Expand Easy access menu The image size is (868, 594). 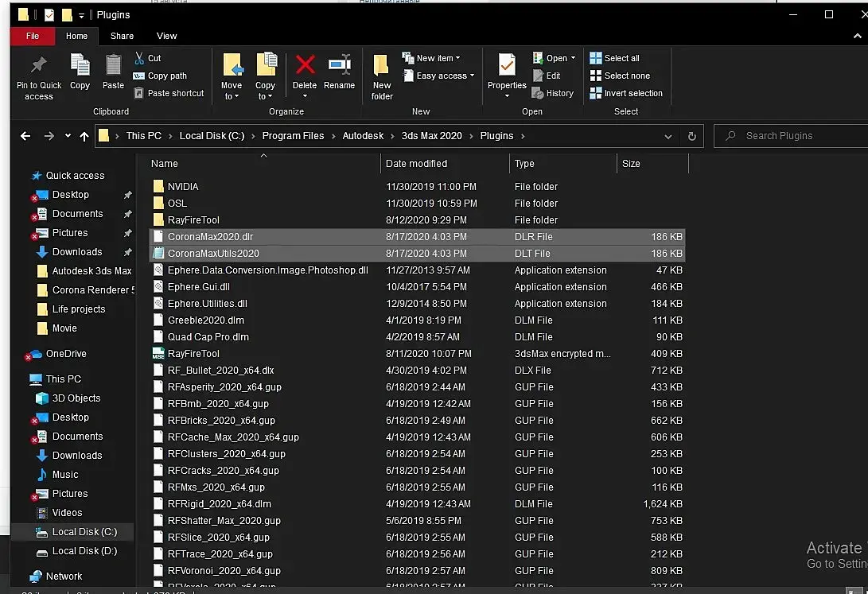[x=438, y=76]
